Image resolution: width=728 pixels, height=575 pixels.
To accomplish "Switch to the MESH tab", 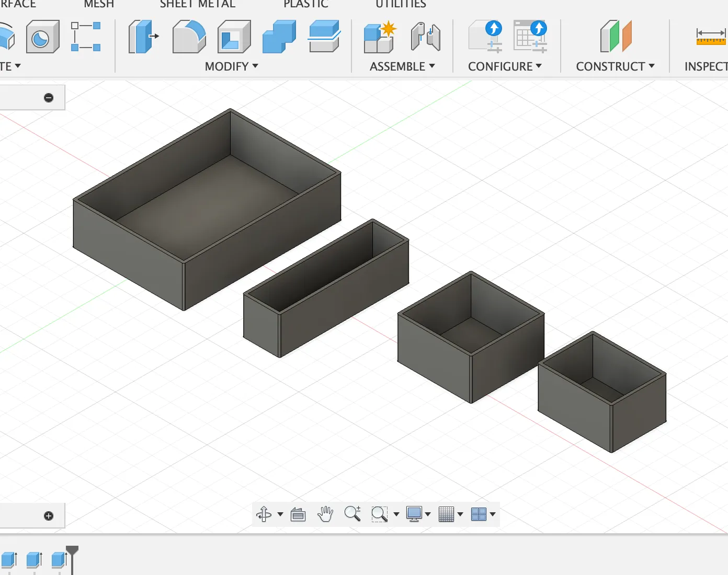I will pos(99,4).
